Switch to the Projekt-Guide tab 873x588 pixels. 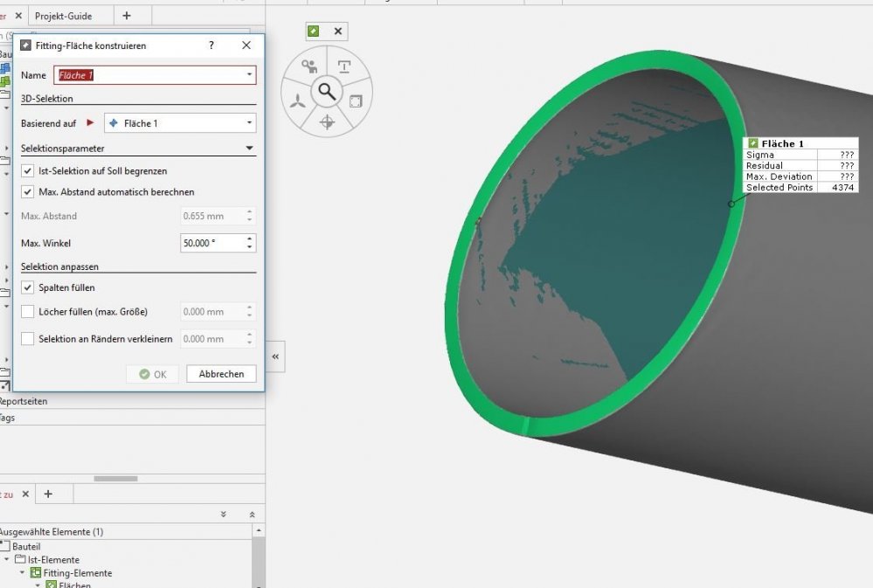pyautogui.click(x=63, y=16)
